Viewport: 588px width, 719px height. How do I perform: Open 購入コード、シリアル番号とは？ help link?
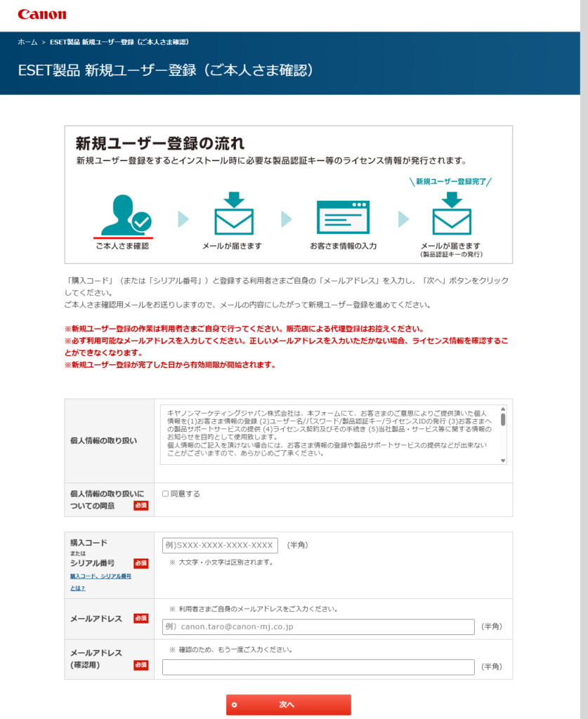click(100, 582)
